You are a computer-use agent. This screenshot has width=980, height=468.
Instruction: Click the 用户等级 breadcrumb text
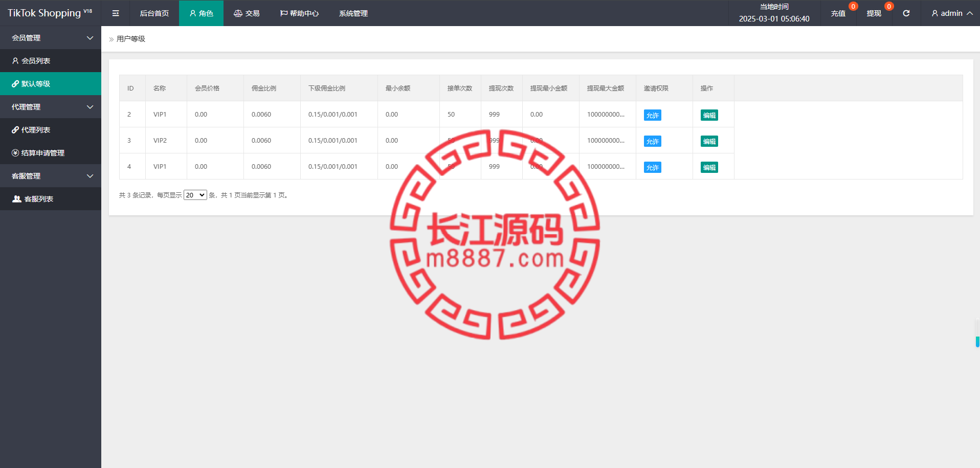(x=131, y=39)
